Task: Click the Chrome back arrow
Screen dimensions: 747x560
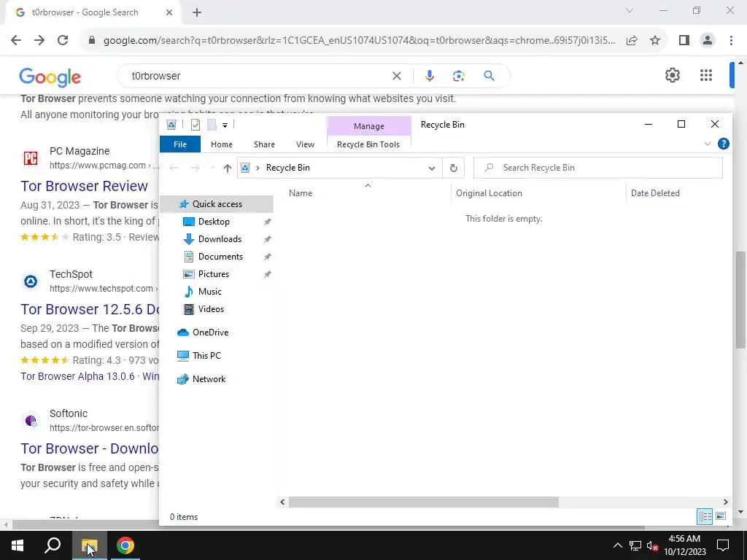Action: pos(16,41)
